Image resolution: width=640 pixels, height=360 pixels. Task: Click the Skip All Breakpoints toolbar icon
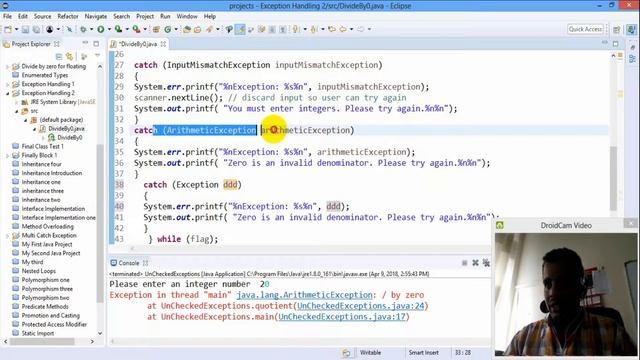(x=69, y=29)
